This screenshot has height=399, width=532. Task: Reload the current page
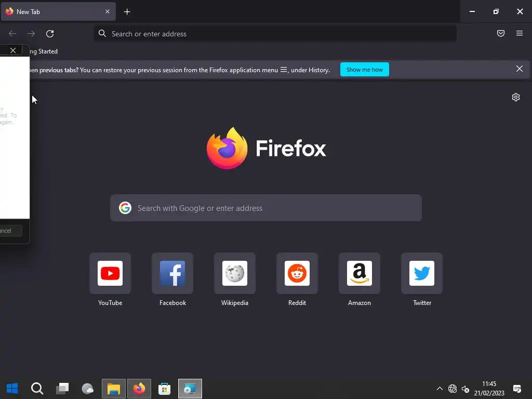click(x=50, y=34)
